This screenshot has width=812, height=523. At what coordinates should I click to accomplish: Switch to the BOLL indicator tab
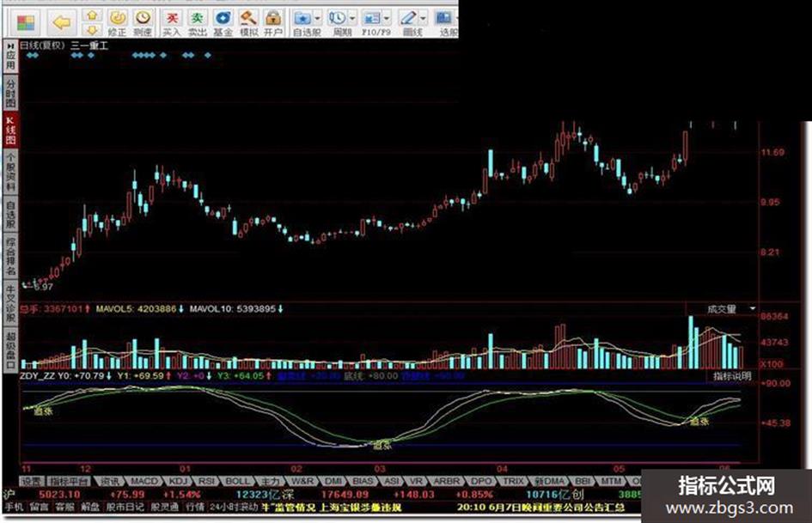point(237,482)
